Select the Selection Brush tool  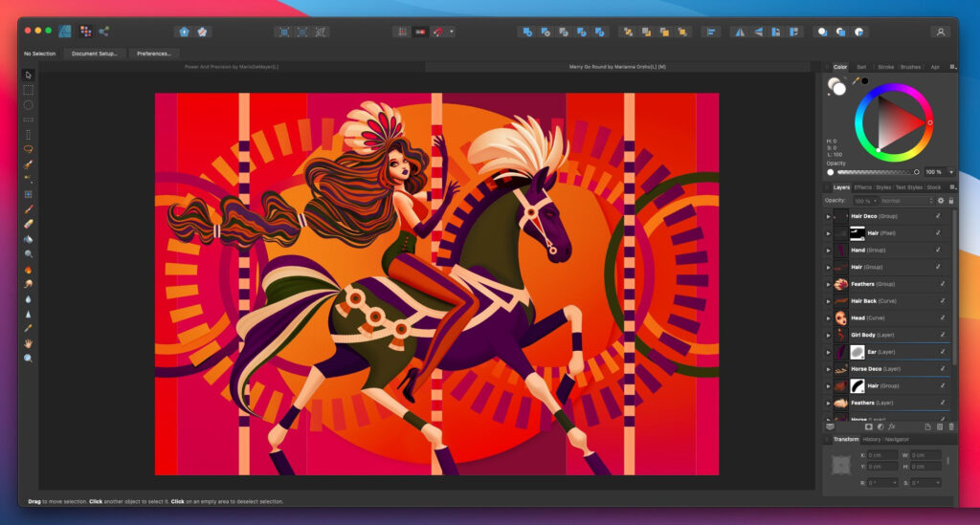tap(28, 164)
